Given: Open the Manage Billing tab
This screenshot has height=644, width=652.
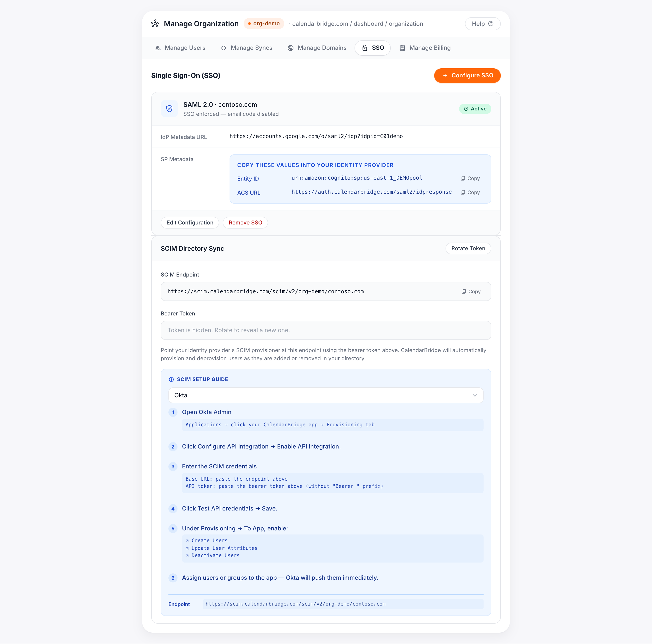Looking at the screenshot, I should pos(425,48).
